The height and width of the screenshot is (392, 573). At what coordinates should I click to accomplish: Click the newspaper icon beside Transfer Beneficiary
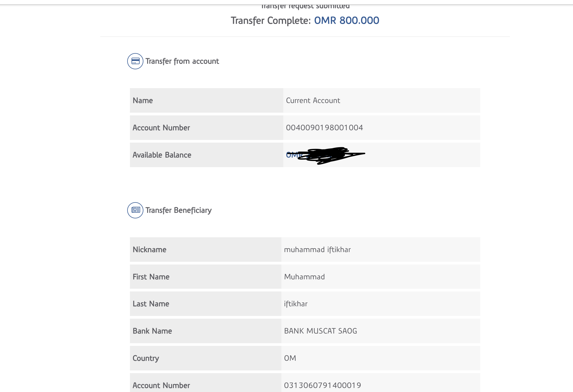(x=135, y=210)
